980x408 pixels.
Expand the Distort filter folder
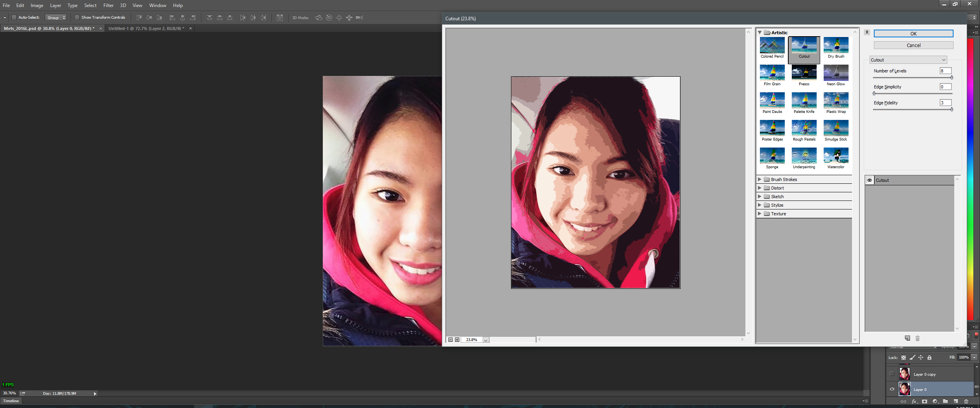[759, 188]
